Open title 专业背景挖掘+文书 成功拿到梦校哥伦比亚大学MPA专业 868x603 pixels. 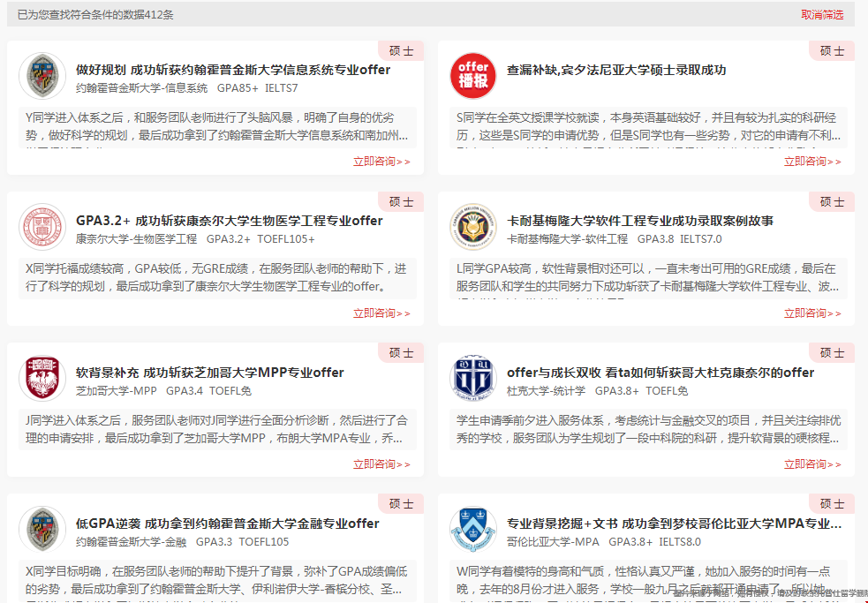[x=675, y=524]
